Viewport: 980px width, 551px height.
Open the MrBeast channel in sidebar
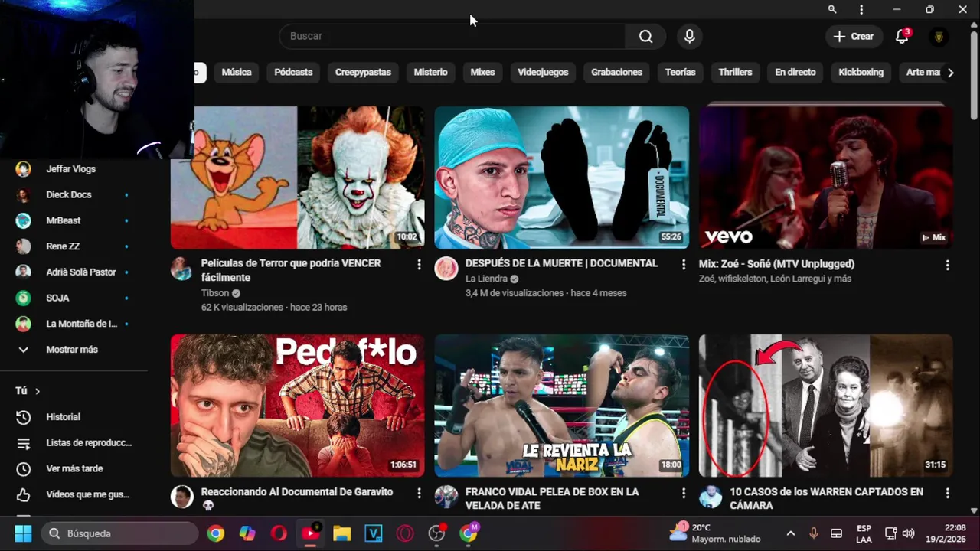(74, 220)
